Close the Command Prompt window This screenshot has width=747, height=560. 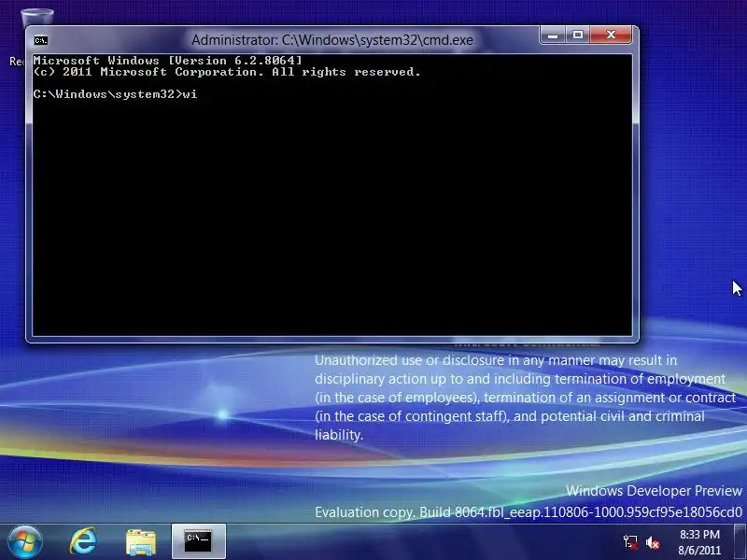pos(612,35)
